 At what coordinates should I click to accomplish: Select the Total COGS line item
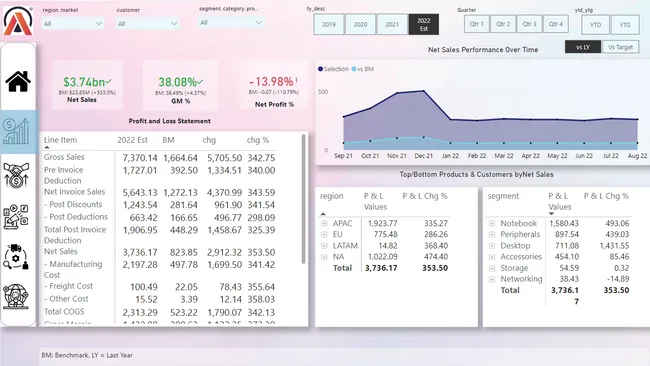click(x=64, y=312)
